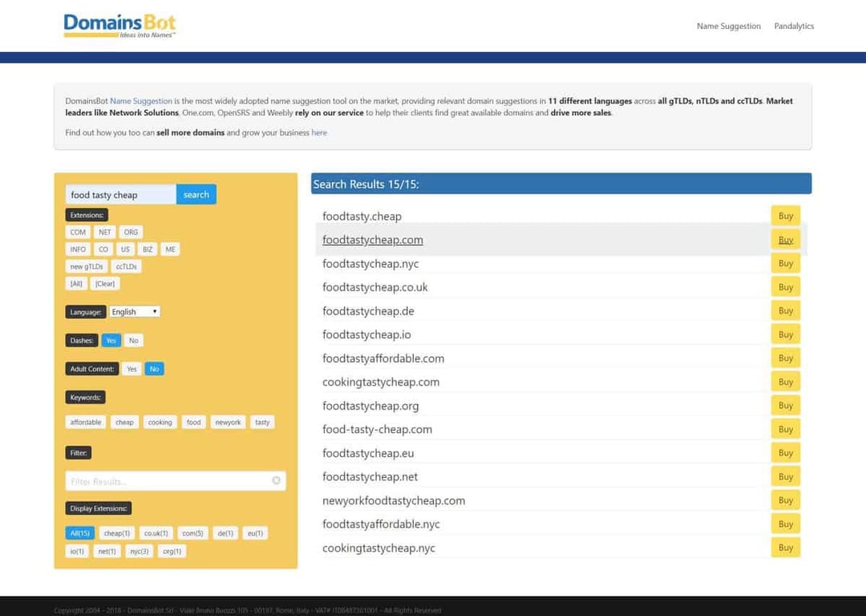Open the Pandalytics menu

click(x=794, y=26)
